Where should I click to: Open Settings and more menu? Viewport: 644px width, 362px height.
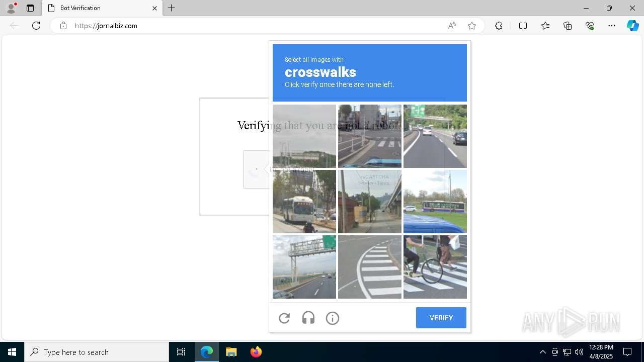tap(612, 26)
